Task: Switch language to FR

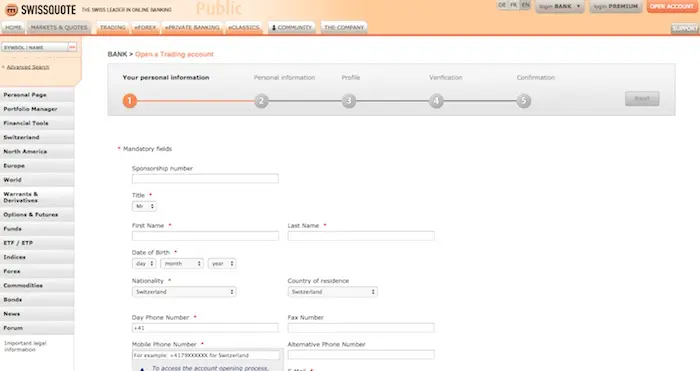Action: point(514,5)
